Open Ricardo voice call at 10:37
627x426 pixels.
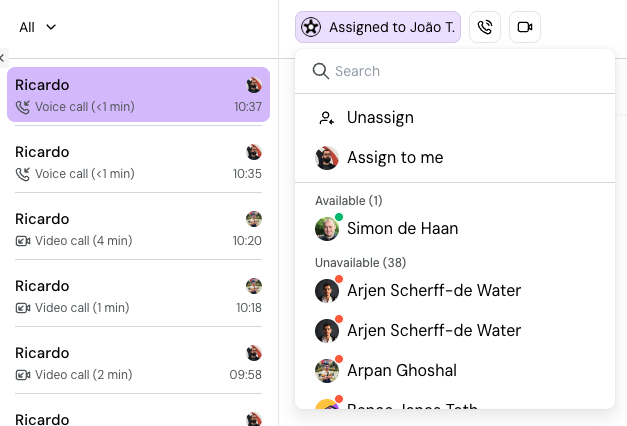tap(138, 95)
